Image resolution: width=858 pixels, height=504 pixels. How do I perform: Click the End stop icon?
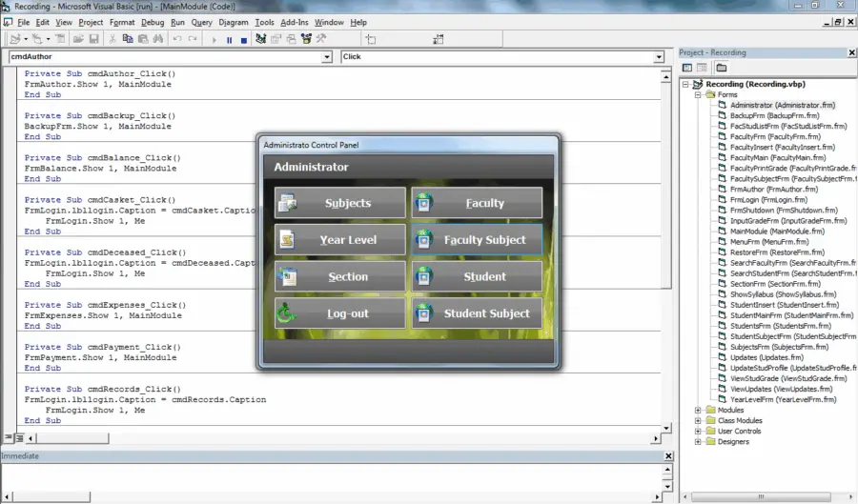point(244,39)
